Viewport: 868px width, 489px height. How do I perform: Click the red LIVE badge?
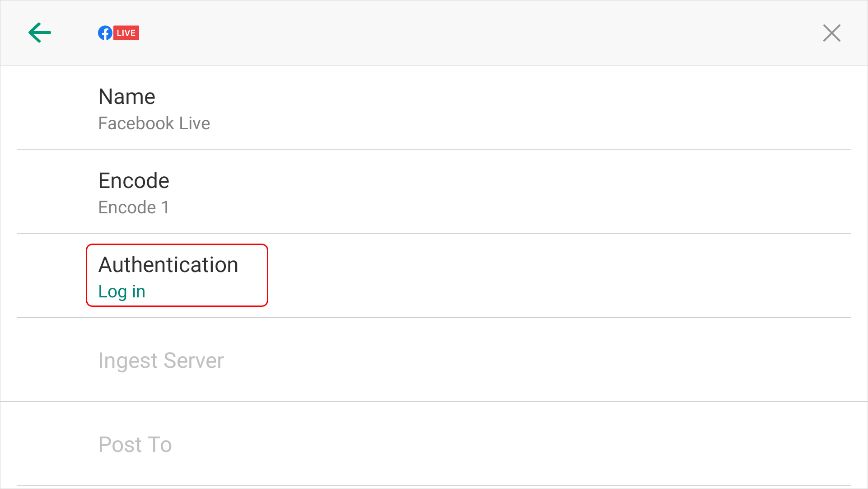126,33
